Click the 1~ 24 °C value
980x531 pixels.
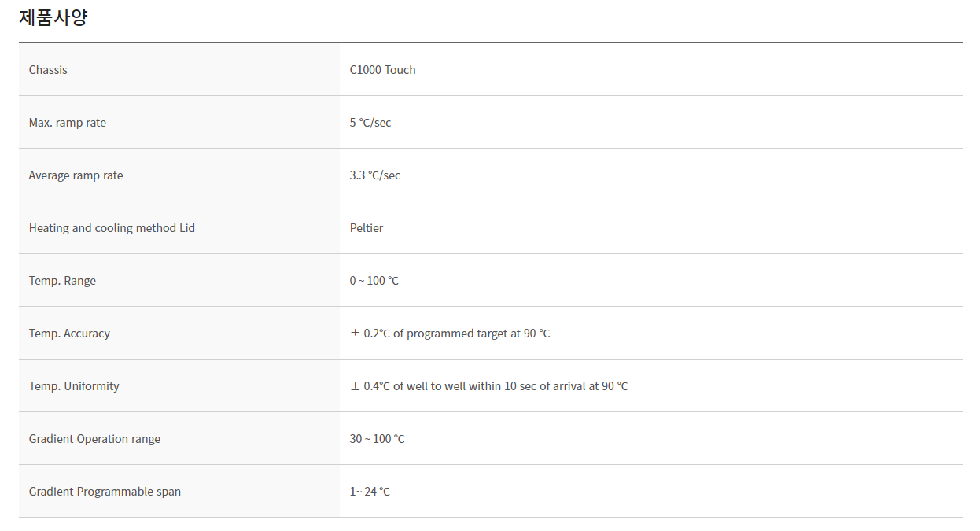[x=370, y=492]
